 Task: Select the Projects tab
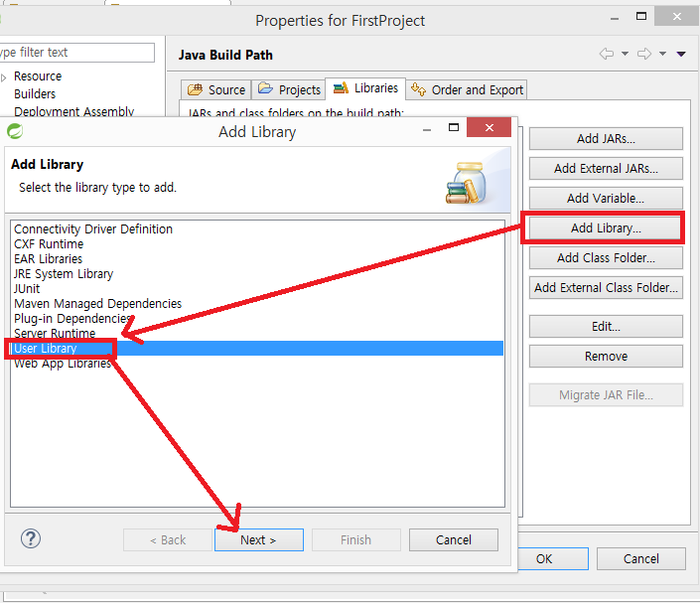pos(289,89)
